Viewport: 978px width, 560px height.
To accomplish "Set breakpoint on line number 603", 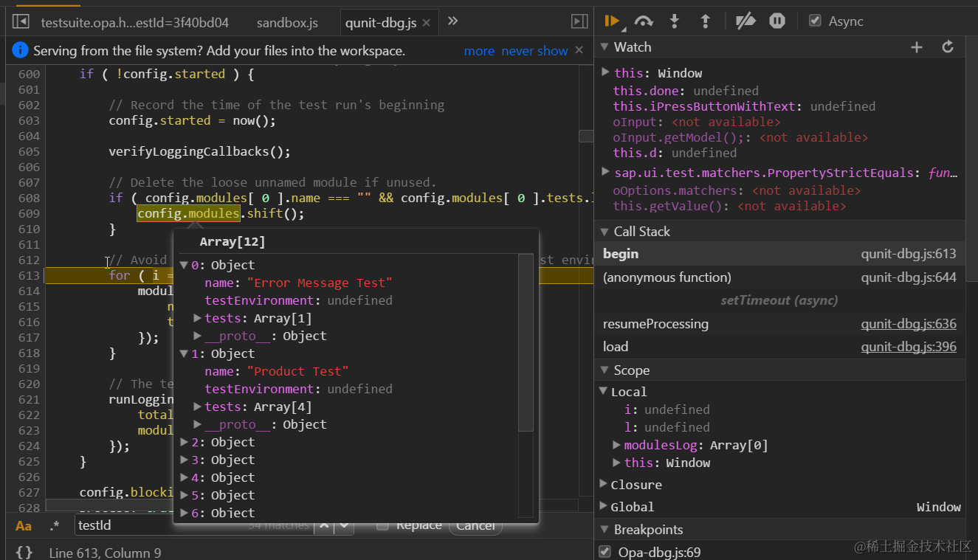I will pos(29,120).
